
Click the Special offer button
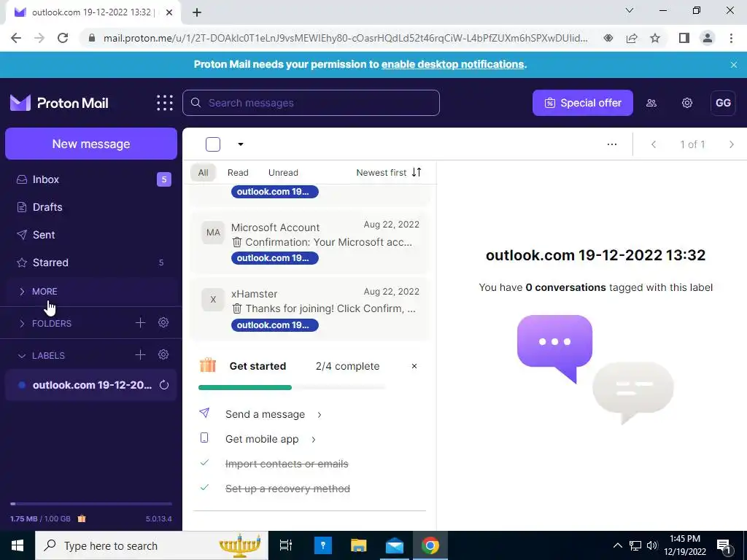583,103
